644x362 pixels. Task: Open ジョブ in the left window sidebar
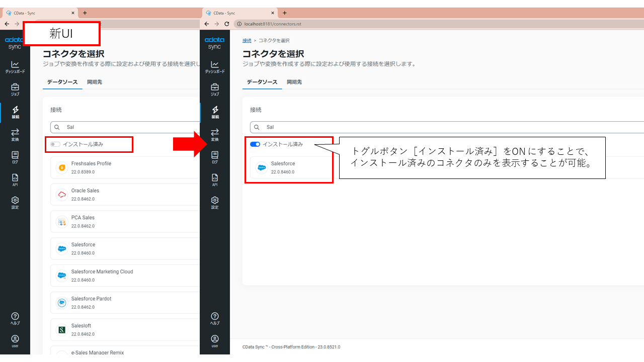point(15,89)
